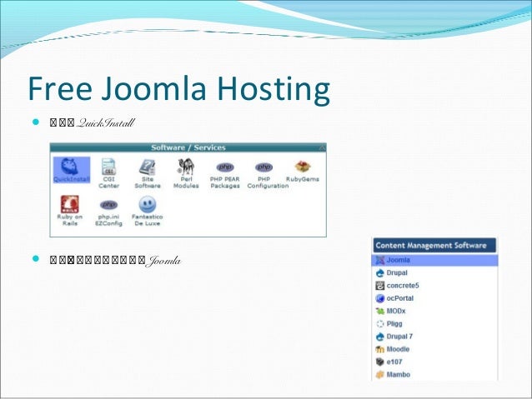Viewport: 532px width, 399px height.
Task: Select the ocPortal text link
Action: click(x=400, y=298)
